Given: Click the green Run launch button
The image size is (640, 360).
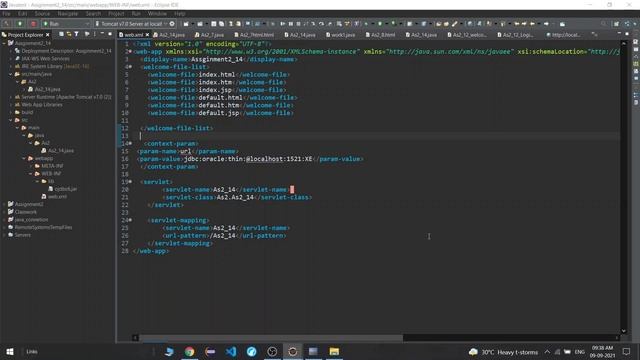Looking at the screenshot, I should click(20, 24).
